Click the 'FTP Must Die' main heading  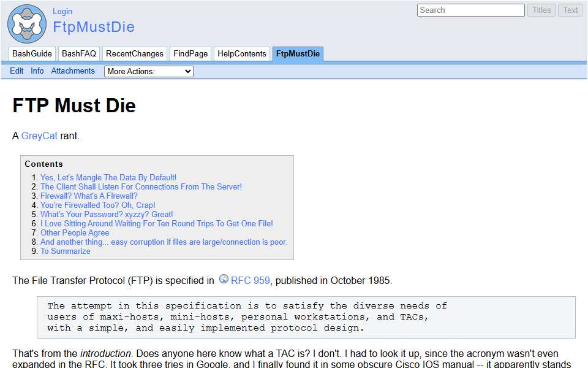point(74,105)
